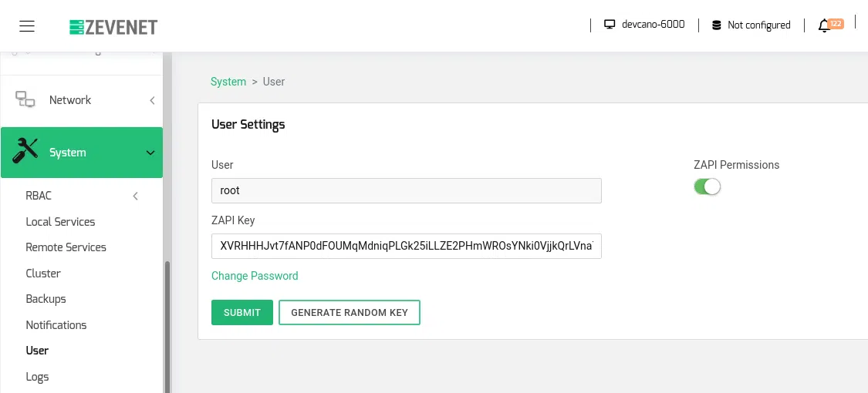The image size is (868, 393).
Task: Toggle the ZAPI Permissions switch
Action: (707, 186)
